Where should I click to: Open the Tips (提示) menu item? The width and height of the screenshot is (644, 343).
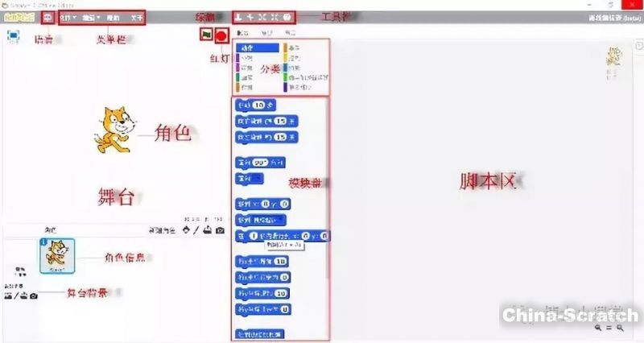tap(114, 17)
